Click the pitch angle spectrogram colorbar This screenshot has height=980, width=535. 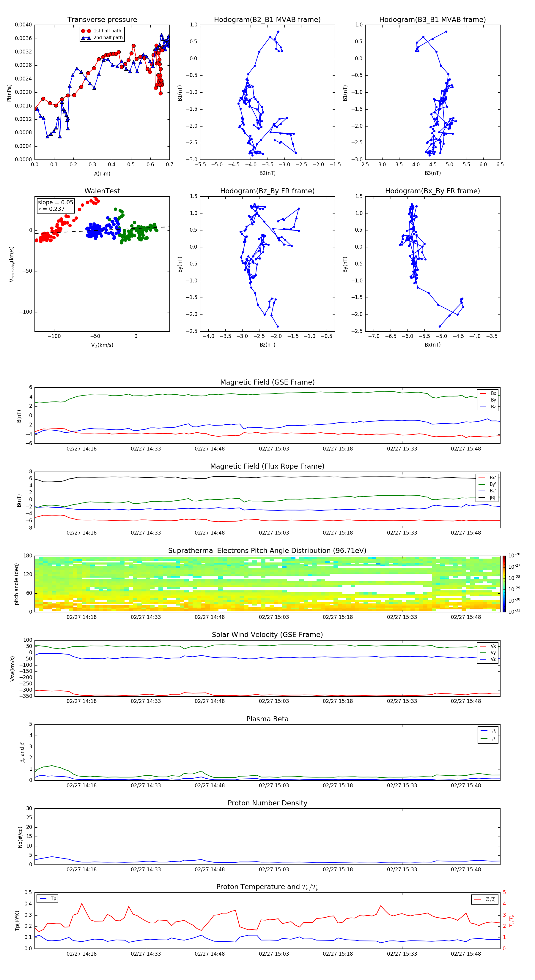pos(504,584)
